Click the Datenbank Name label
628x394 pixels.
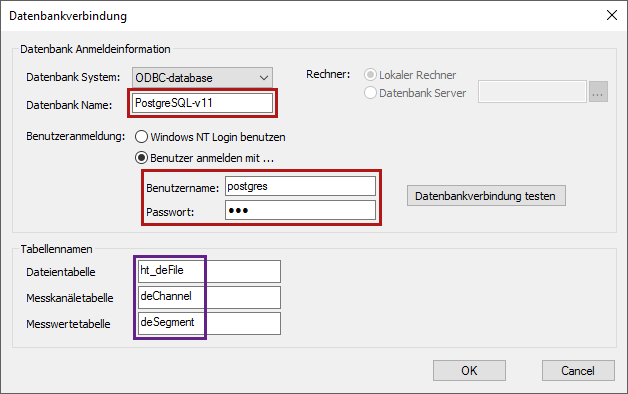[x=69, y=105]
